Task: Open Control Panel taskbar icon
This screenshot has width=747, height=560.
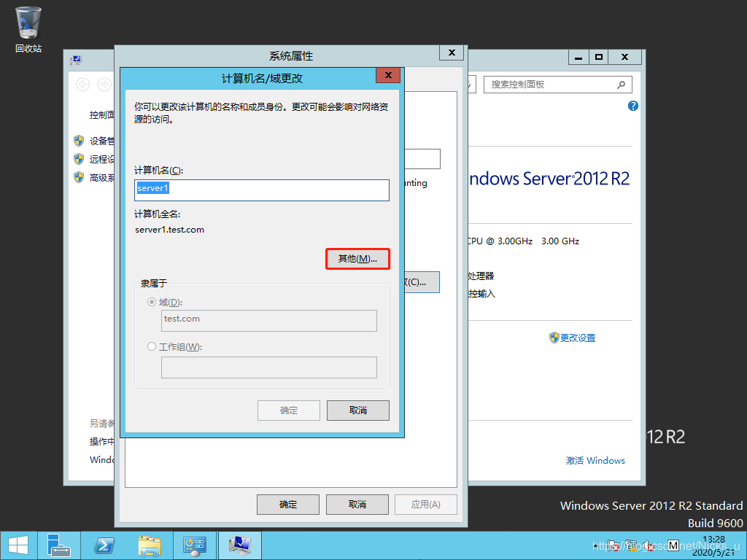Action: [194, 545]
